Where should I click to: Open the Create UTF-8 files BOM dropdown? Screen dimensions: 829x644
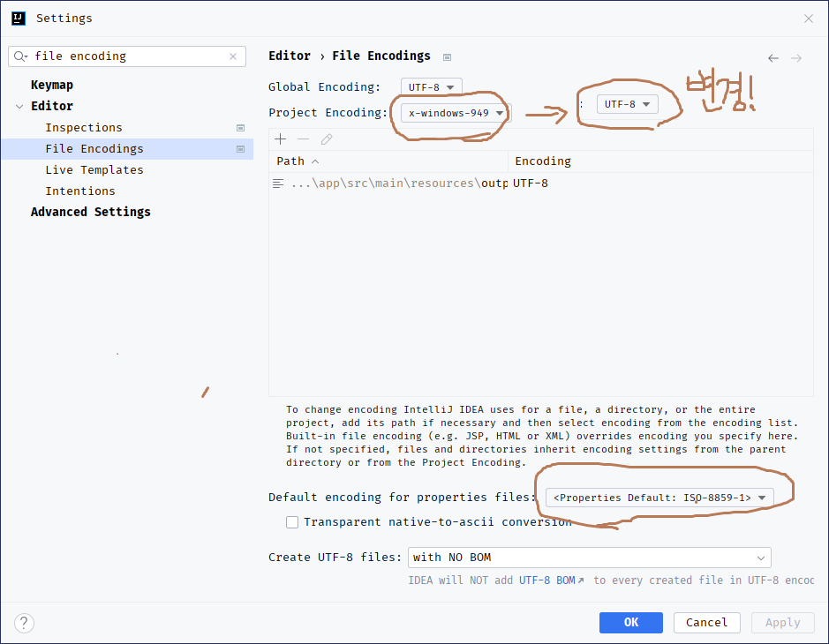[590, 558]
